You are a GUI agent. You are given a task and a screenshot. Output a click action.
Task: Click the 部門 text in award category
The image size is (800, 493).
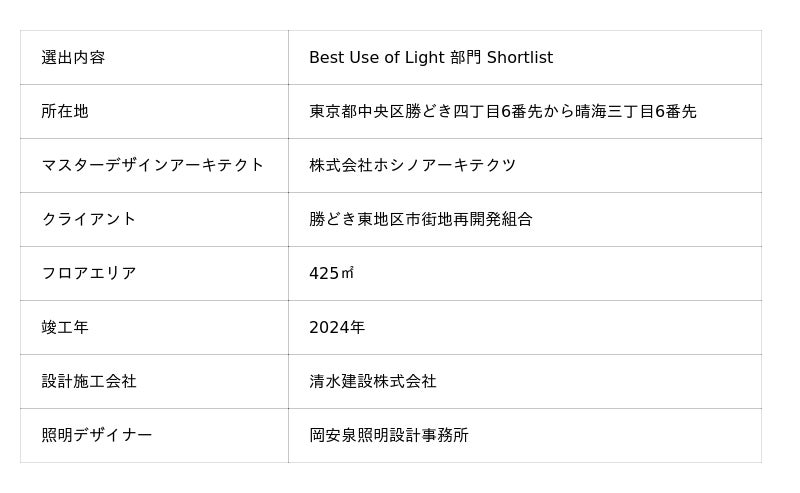465,58
